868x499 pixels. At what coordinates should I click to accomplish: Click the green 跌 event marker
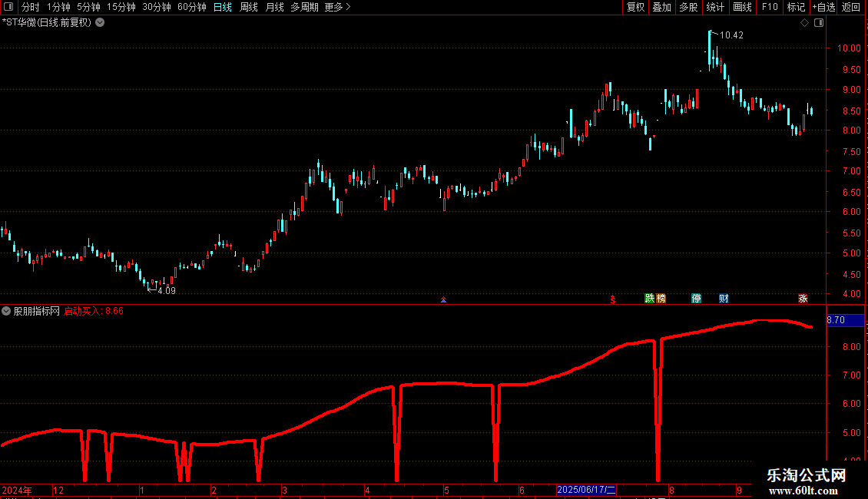coord(649,299)
